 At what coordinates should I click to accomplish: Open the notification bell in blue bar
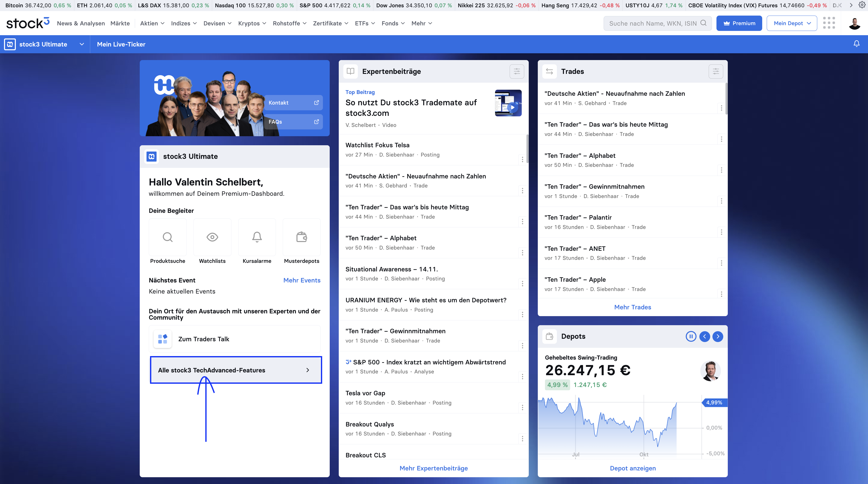856,44
